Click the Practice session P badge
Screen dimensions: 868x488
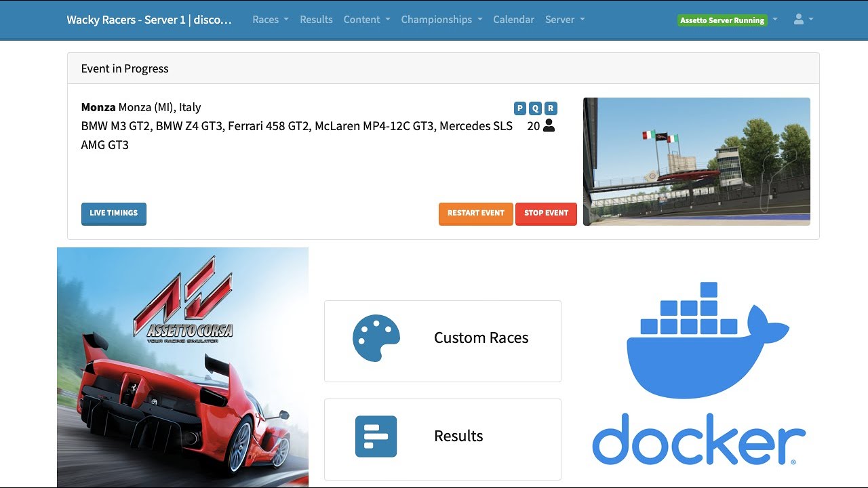click(520, 108)
